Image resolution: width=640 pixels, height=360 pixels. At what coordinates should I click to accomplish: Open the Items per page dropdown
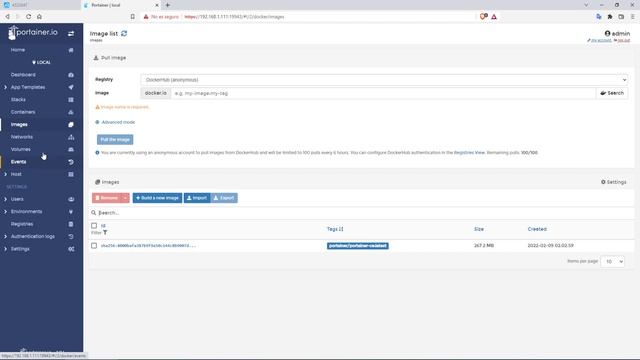pos(612,261)
